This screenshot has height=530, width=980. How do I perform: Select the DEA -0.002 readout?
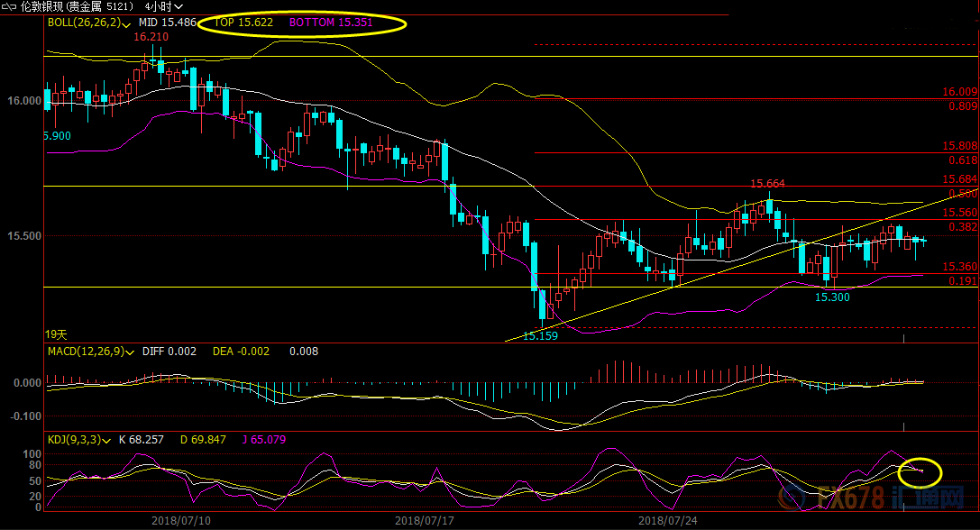(x=241, y=352)
